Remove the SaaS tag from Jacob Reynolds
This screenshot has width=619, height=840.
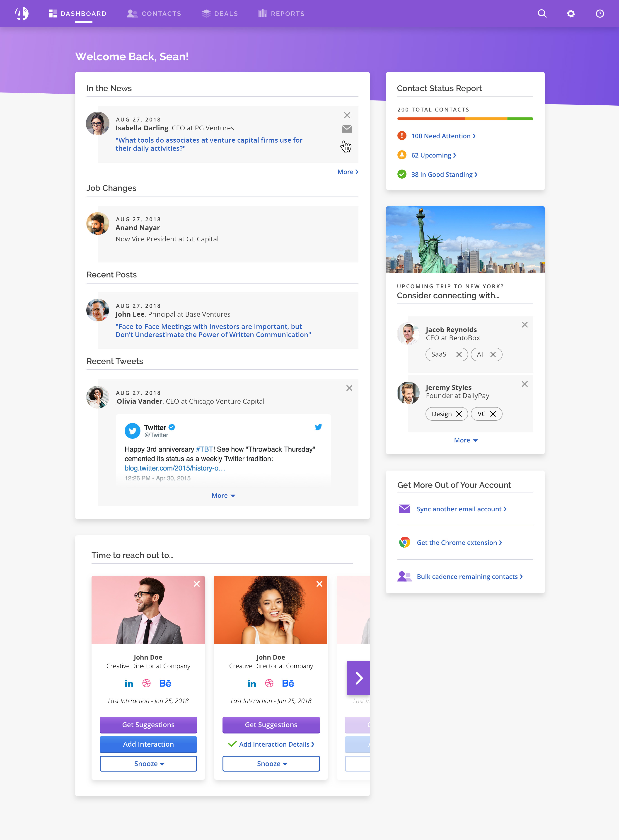[x=459, y=354]
